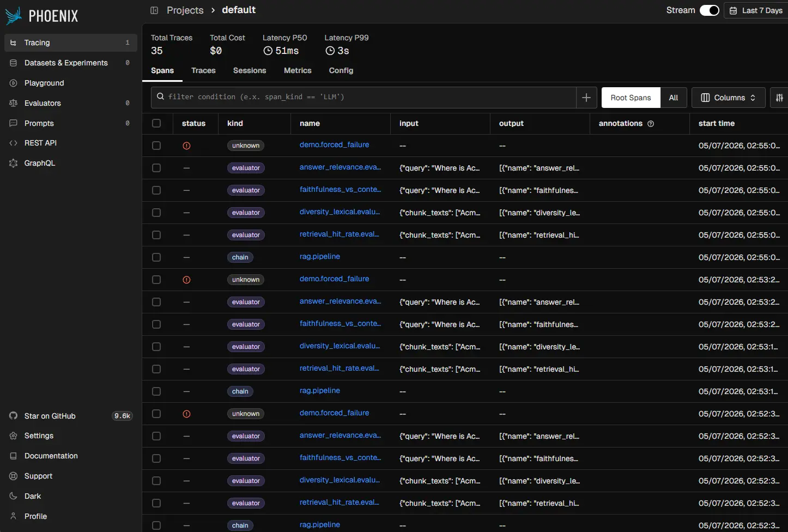
Task: Select the All spans button
Action: [674, 98]
